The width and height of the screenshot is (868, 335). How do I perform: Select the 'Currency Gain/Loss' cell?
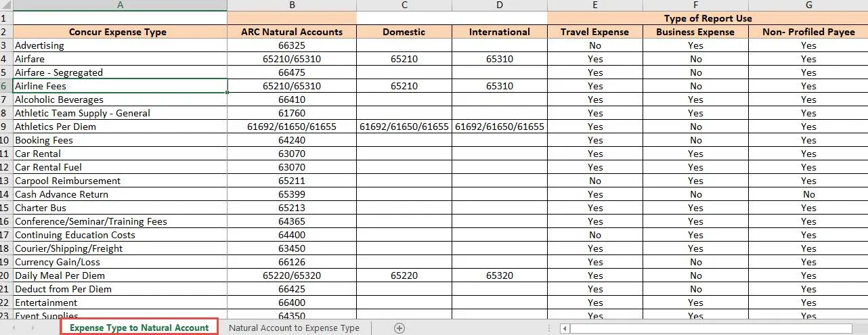pos(120,262)
